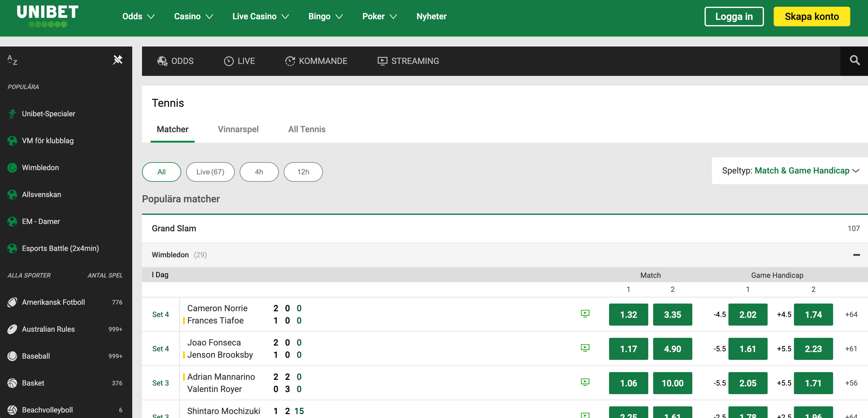Expand the Live Casino header menu
Image resolution: width=868 pixels, height=418 pixels.
(260, 16)
